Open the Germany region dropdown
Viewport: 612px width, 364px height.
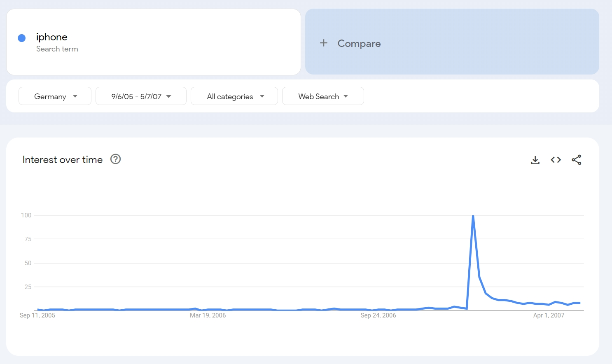click(x=55, y=96)
